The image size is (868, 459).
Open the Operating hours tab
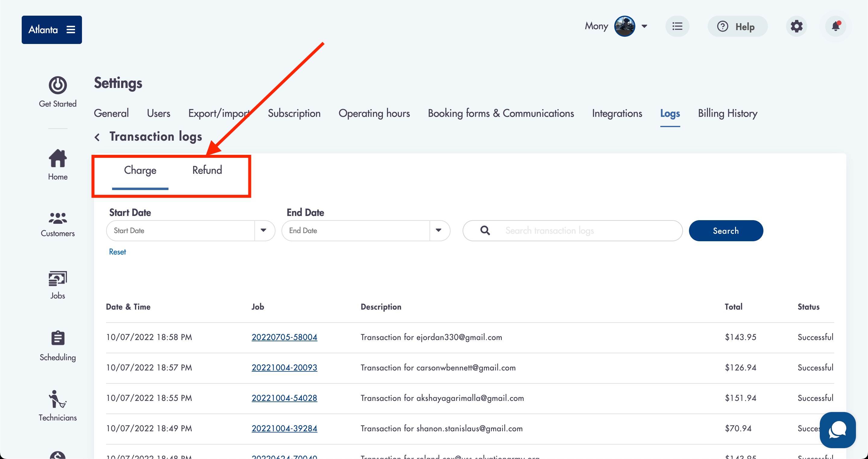click(x=374, y=114)
